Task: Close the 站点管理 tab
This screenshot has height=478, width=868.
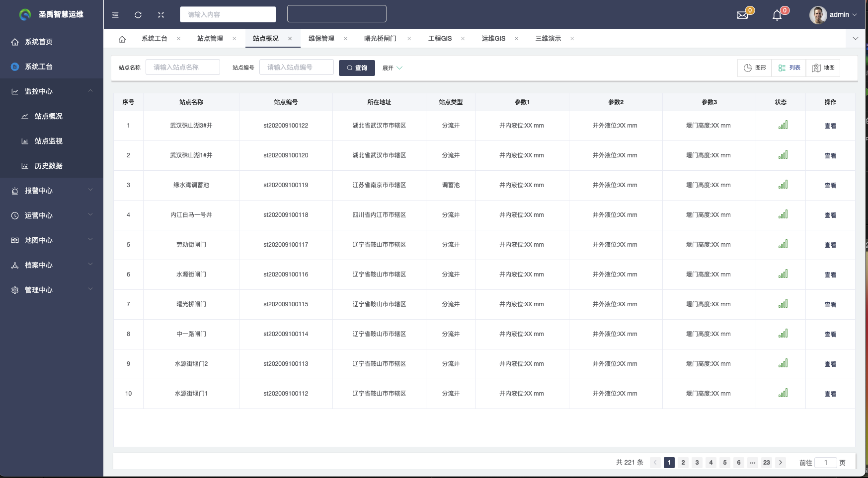Action: [235, 39]
